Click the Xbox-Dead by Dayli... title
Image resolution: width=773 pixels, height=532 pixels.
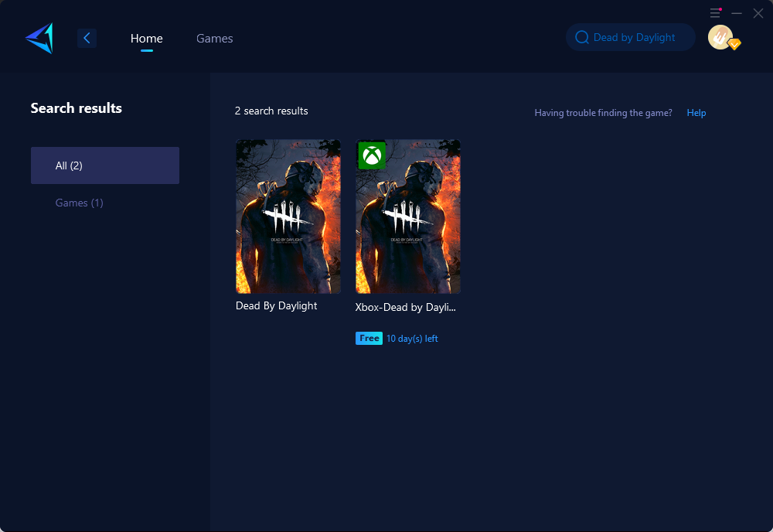[x=405, y=307]
